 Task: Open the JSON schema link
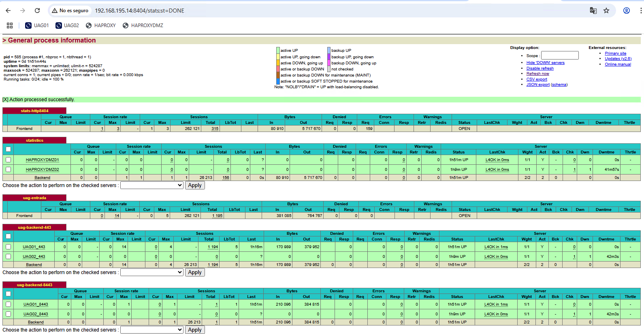[x=559, y=85]
